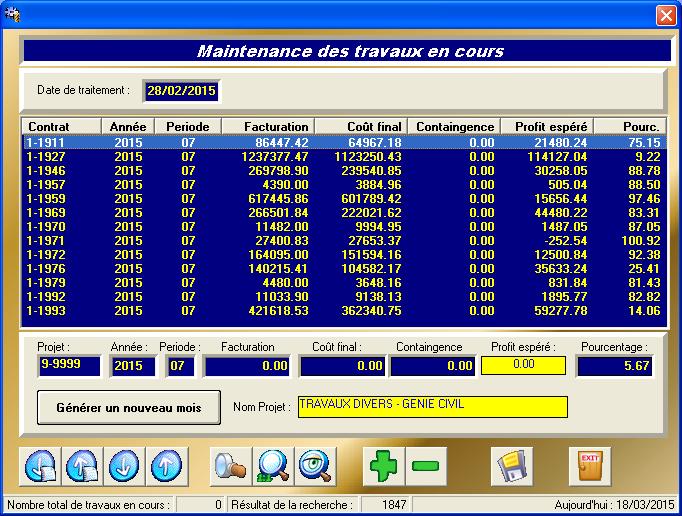Select contract row 1-1971
The width and height of the screenshot is (682, 516).
point(46,241)
